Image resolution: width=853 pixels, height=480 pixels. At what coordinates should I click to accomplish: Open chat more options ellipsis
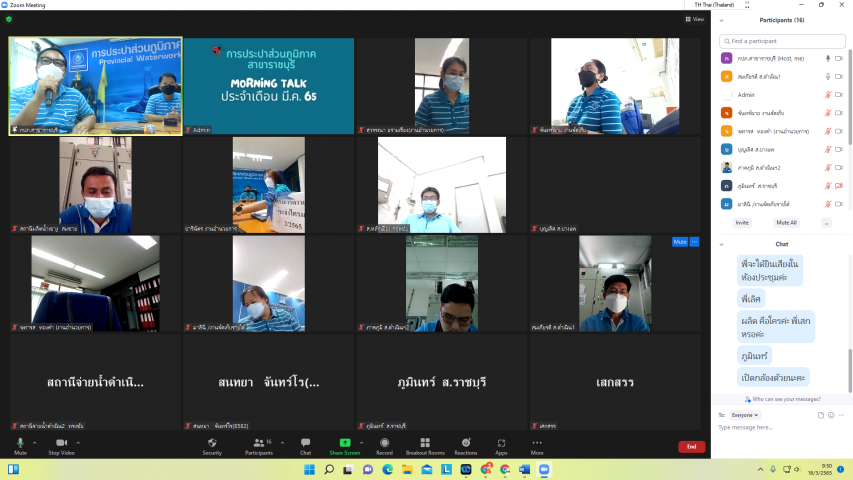841,415
